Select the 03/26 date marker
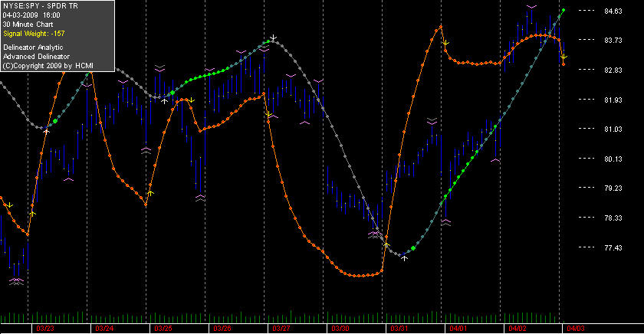 [x=222, y=329]
